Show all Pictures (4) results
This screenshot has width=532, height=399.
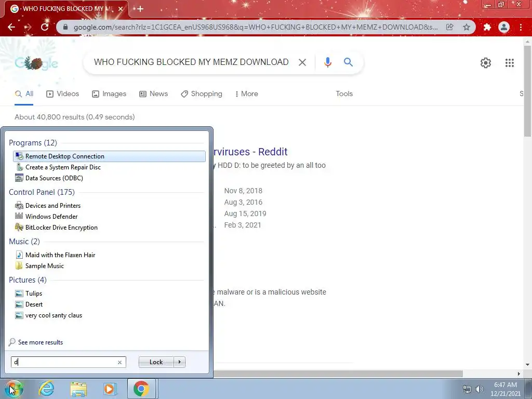28,280
